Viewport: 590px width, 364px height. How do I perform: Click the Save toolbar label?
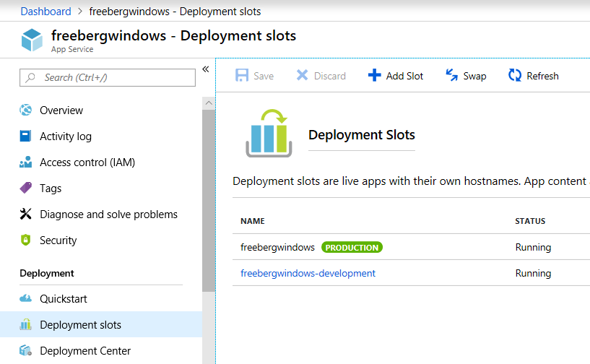point(264,76)
